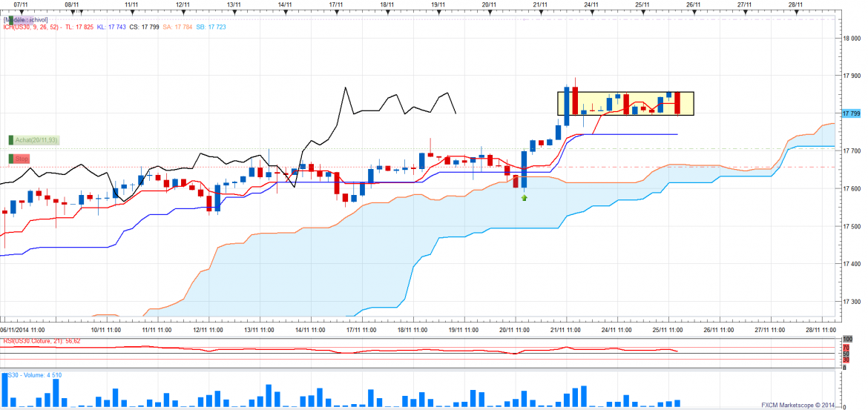Click the SA: 17 784 value
Screen dimensions: 868x410
coord(177,27)
